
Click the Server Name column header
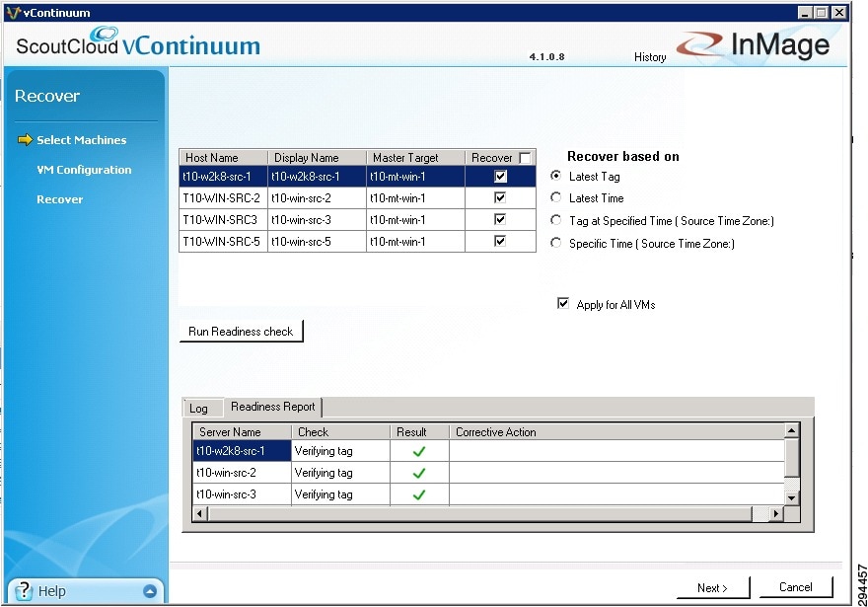point(242,432)
